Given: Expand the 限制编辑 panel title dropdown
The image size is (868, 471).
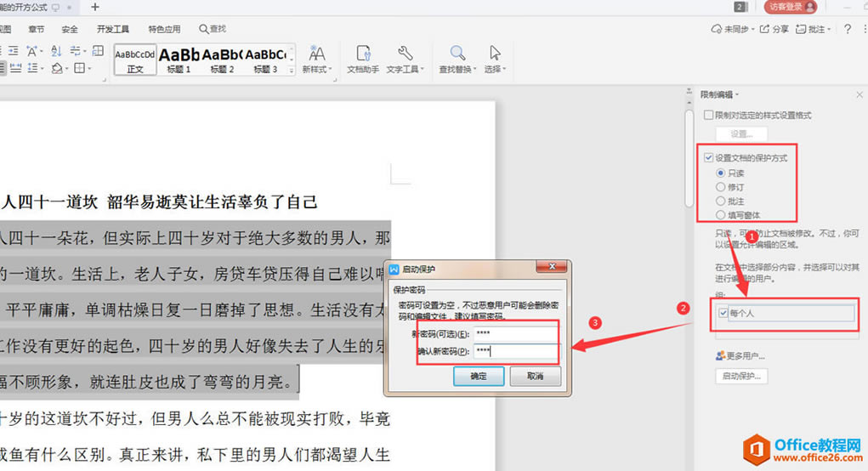Looking at the screenshot, I should (x=738, y=94).
